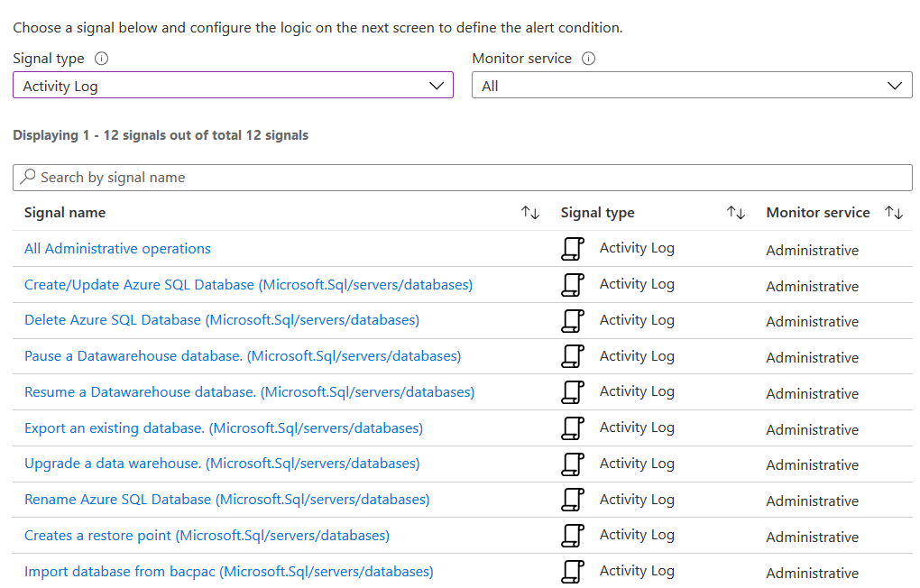Click activity log icon in Delete Azure SQL Database row
This screenshot has width=920, height=588.
pyautogui.click(x=572, y=320)
